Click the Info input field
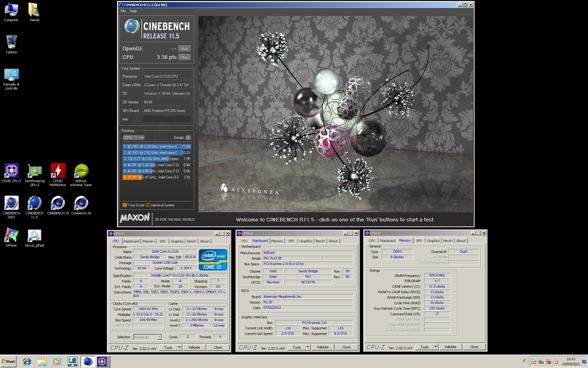588x368 pixels. [166, 119]
